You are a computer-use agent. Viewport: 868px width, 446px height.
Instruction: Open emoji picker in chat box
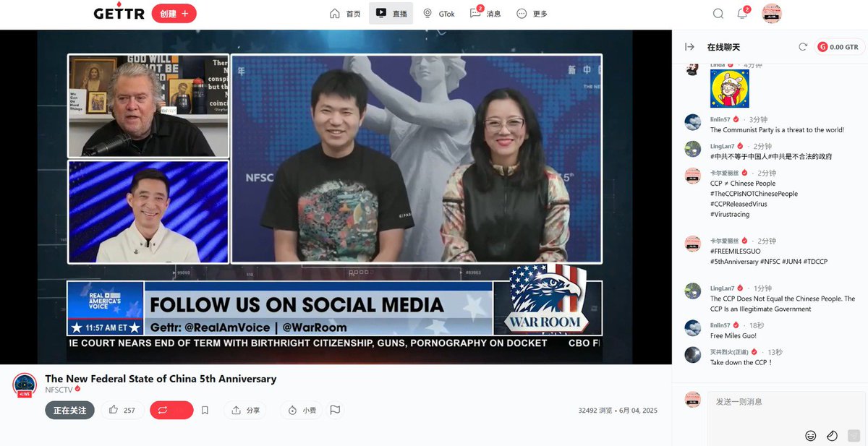coord(811,436)
